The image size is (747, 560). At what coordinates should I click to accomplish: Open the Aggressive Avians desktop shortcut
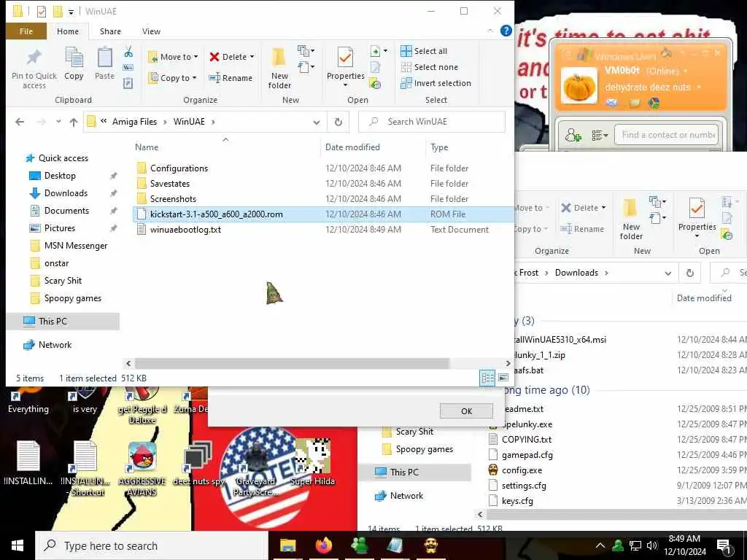(142, 469)
